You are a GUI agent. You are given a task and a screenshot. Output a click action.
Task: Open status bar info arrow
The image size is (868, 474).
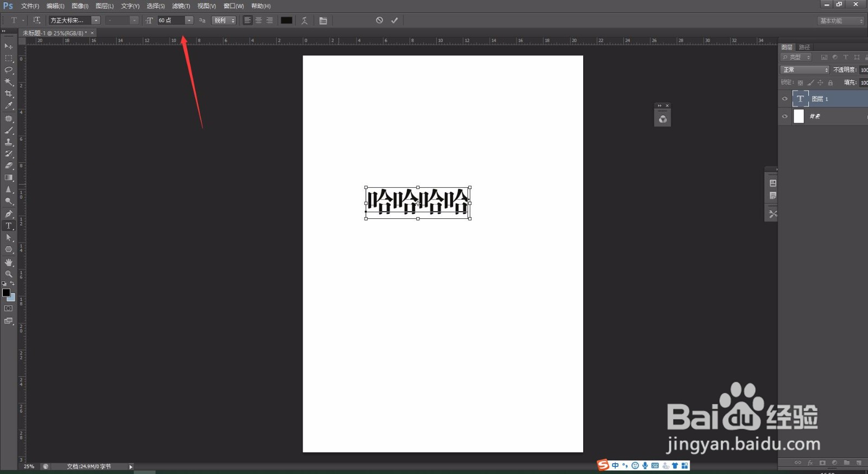pos(131,466)
